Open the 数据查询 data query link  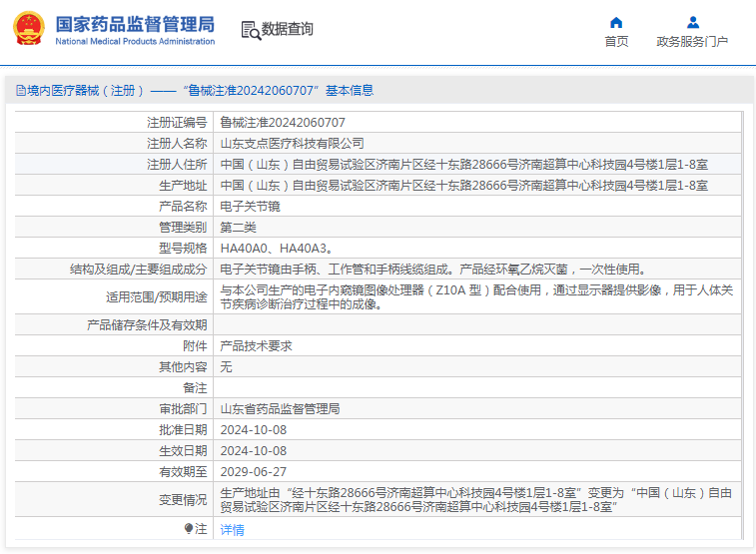point(288,29)
